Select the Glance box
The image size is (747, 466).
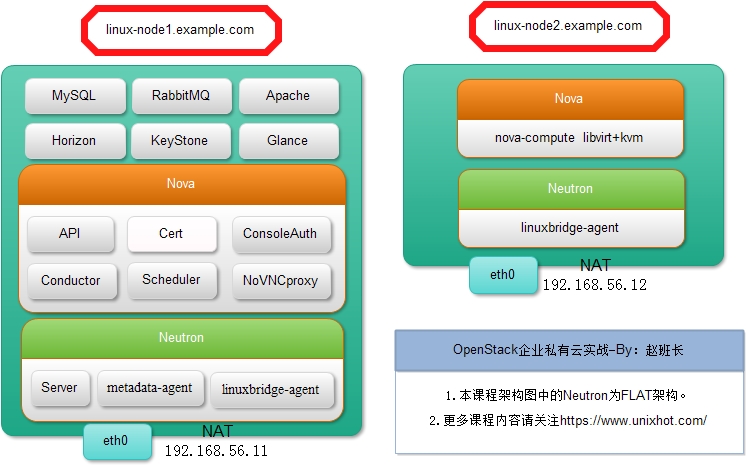click(289, 141)
